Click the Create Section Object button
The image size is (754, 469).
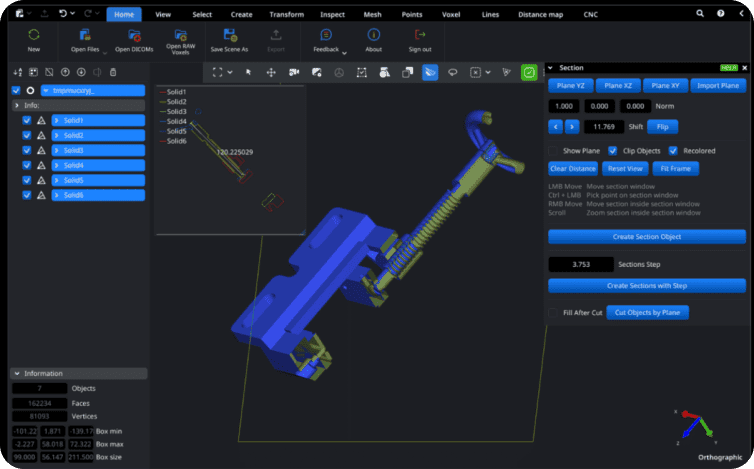(646, 237)
